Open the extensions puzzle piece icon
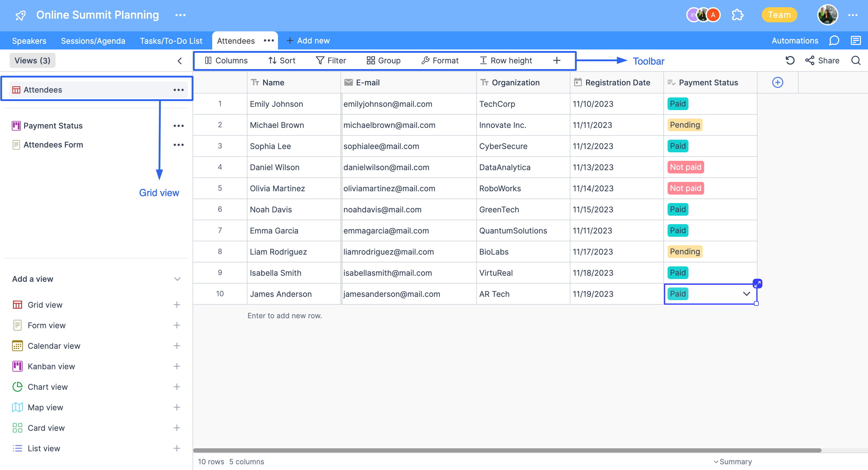The width and height of the screenshot is (868, 470). 737,15
